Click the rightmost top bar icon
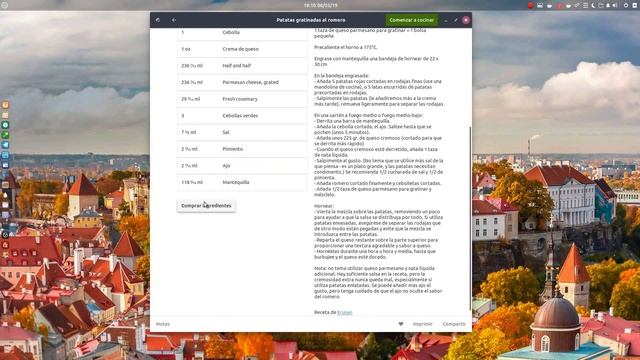This screenshot has height=360, width=640. tap(635, 5)
